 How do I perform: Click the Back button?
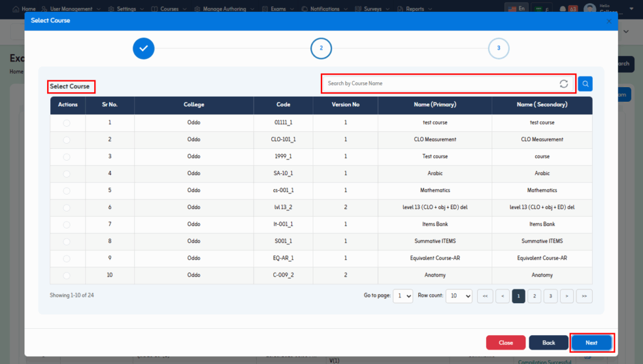click(x=548, y=343)
